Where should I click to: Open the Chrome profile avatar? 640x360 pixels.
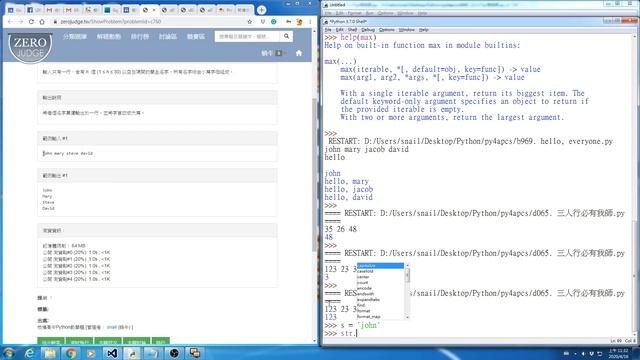click(x=299, y=22)
